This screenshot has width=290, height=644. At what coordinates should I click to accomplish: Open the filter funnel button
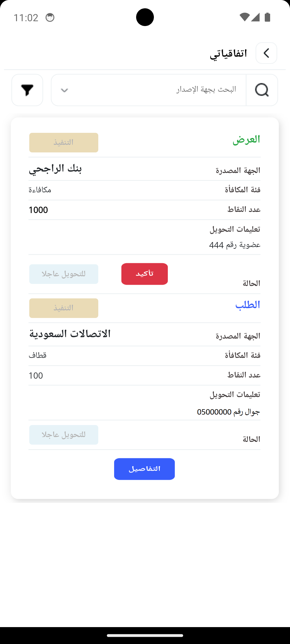27,90
